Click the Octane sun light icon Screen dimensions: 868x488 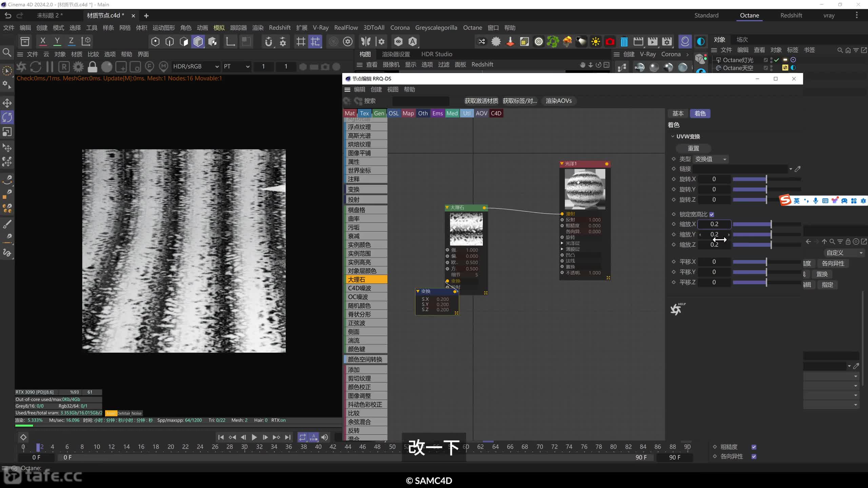[595, 42]
